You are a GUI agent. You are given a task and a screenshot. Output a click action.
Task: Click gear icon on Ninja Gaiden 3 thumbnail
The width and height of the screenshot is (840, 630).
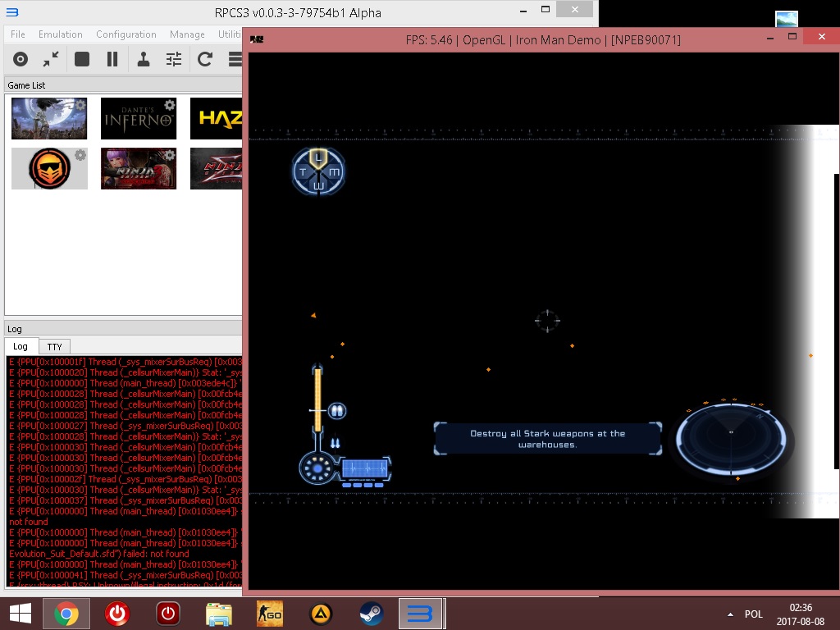point(169,155)
